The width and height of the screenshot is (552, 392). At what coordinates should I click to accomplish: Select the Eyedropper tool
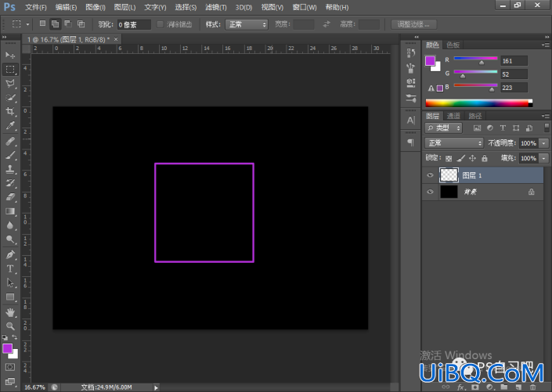(10, 126)
